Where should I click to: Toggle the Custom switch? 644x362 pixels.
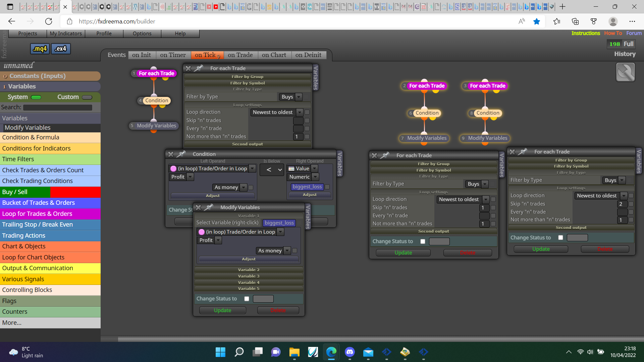click(x=87, y=98)
